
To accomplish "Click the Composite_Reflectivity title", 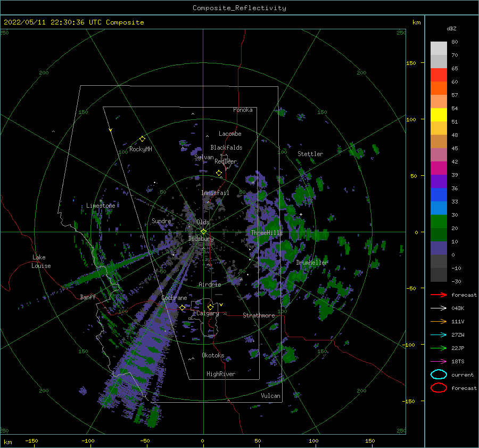I will pos(239,8).
